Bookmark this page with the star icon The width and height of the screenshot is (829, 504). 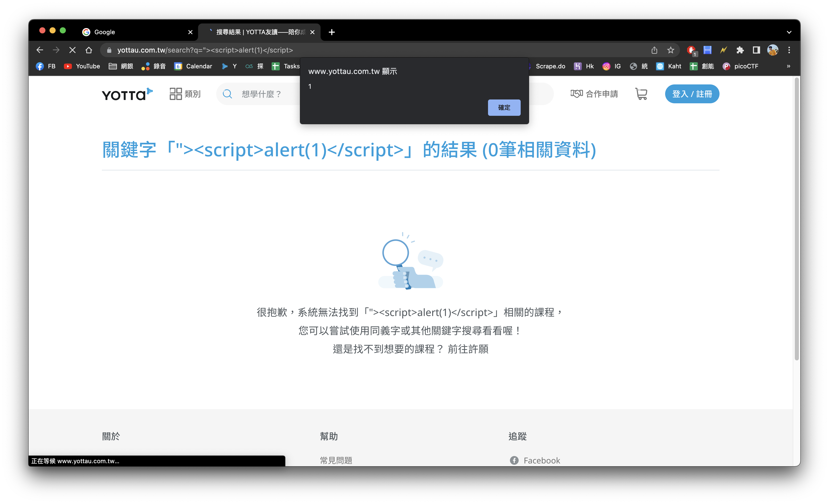point(670,50)
